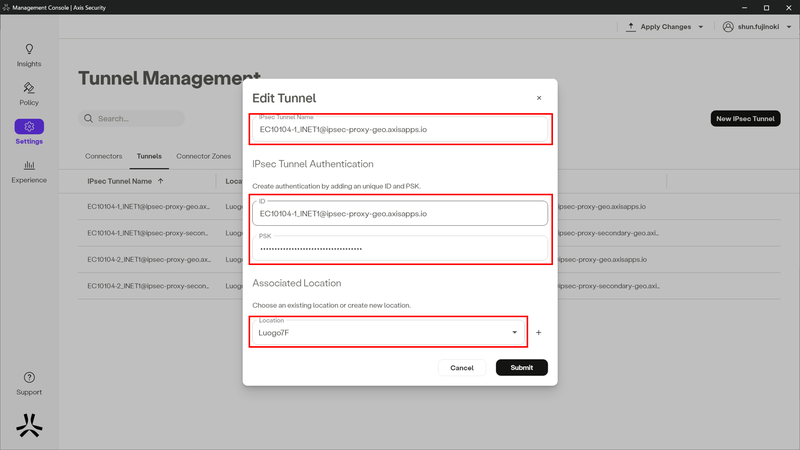This screenshot has height=450, width=800.
Task: Minimize the Management Console window
Action: click(744, 8)
